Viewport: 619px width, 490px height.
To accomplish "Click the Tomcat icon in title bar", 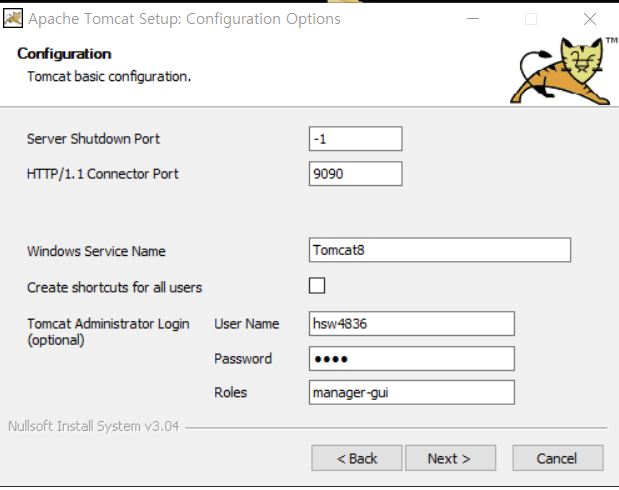I will tap(13, 19).
